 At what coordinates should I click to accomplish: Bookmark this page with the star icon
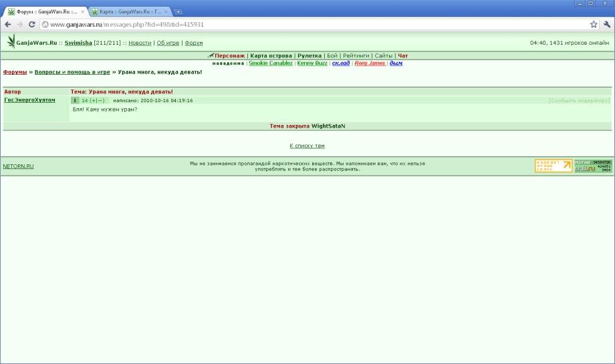coord(594,24)
